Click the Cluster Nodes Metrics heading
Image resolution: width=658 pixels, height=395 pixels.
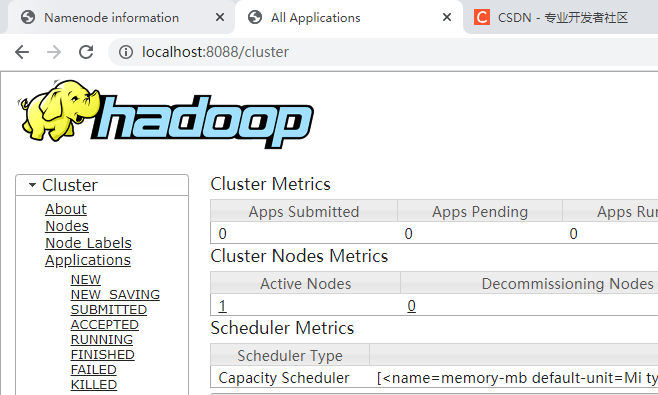(x=299, y=256)
